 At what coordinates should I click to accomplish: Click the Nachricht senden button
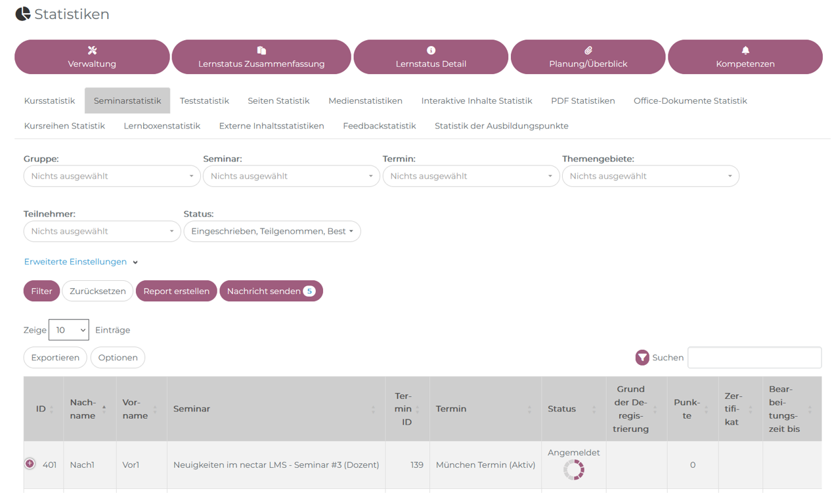[271, 291]
